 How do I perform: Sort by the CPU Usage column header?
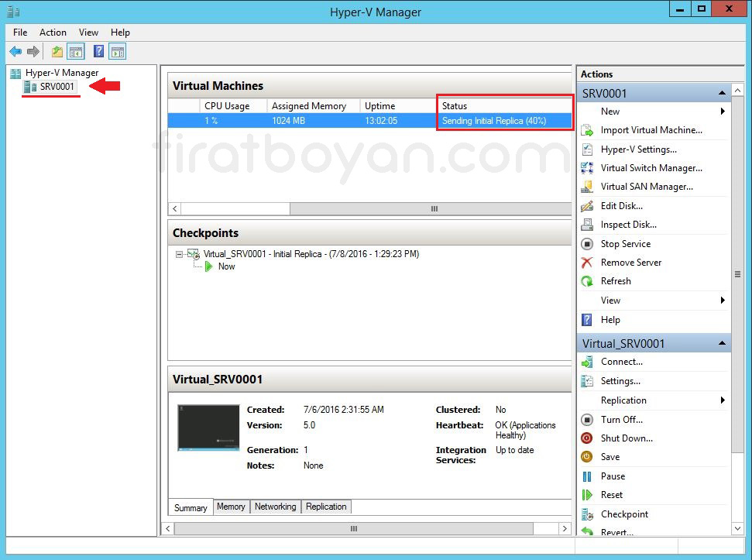tap(233, 106)
